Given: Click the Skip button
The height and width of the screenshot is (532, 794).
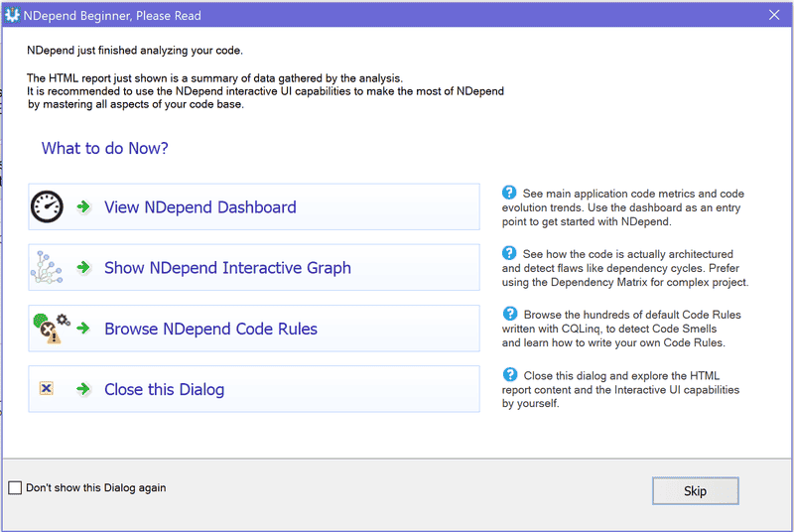Looking at the screenshot, I should click(696, 491).
